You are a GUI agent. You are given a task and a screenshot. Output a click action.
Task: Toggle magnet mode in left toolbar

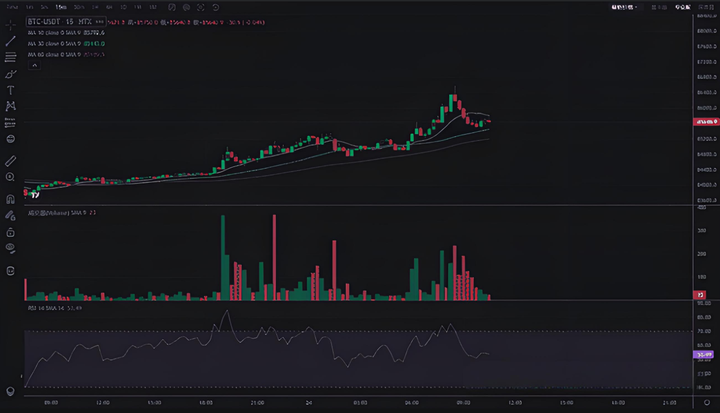coord(10,198)
